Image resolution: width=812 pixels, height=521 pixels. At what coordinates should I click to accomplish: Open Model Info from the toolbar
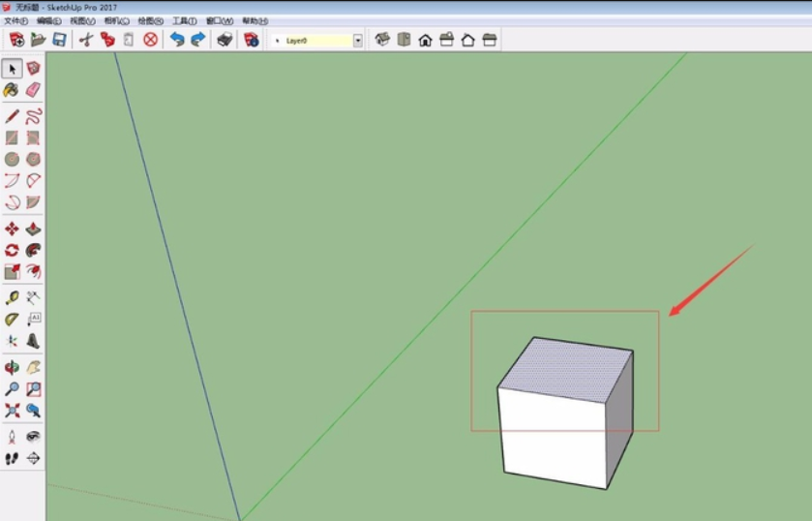pos(252,40)
